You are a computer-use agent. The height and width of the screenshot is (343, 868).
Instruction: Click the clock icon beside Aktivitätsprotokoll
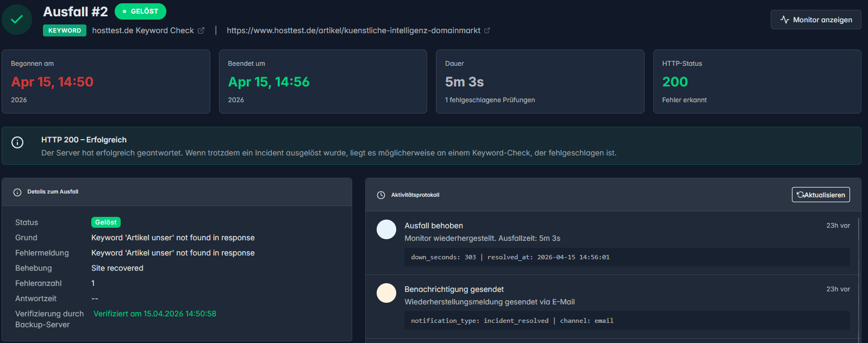pyautogui.click(x=381, y=195)
